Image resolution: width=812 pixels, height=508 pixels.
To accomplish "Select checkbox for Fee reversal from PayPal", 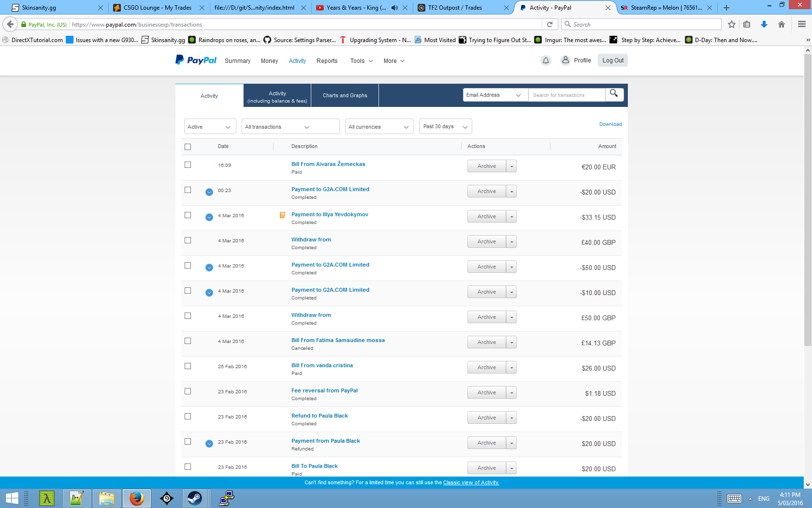I will coord(188,391).
